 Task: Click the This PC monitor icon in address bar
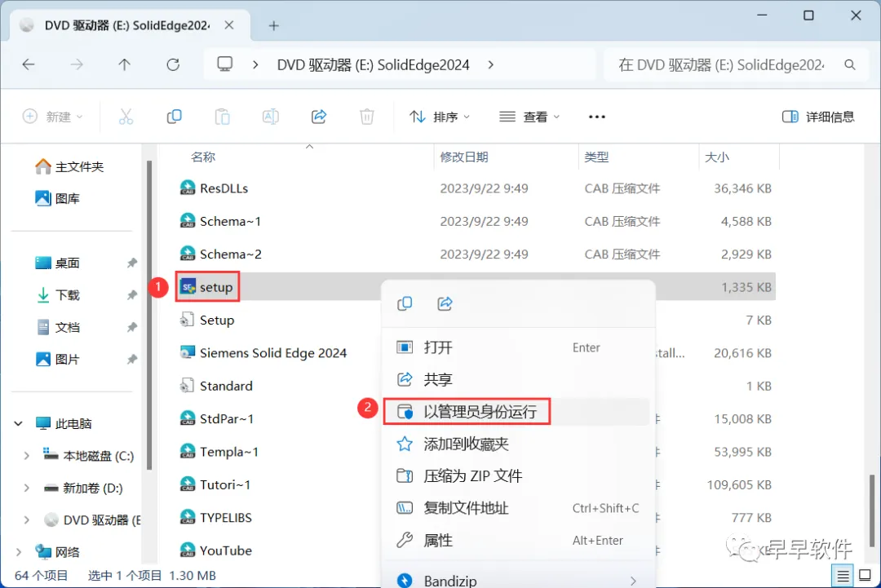click(x=225, y=64)
